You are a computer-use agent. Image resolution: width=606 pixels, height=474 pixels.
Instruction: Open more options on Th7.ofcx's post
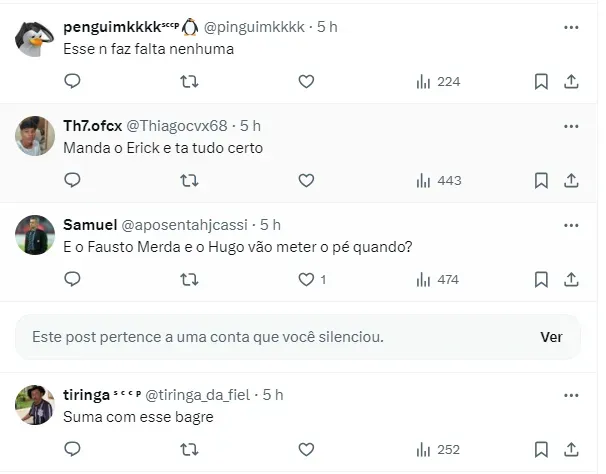point(571,126)
